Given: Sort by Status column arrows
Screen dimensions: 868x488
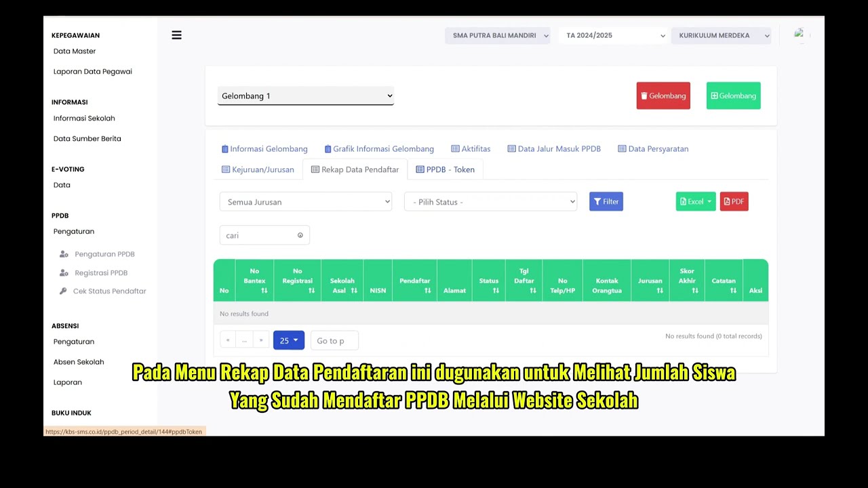Looking at the screenshot, I should pos(496,290).
